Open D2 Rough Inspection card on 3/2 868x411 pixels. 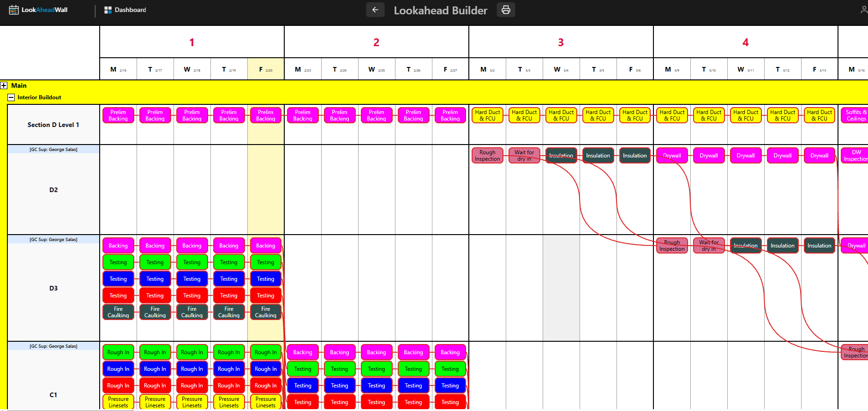(487, 156)
